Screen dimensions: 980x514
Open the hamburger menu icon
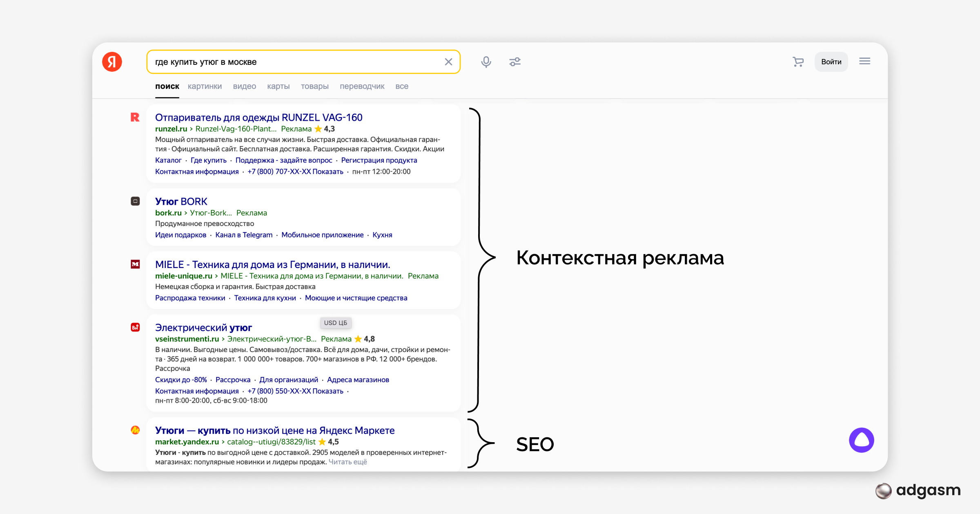(864, 61)
